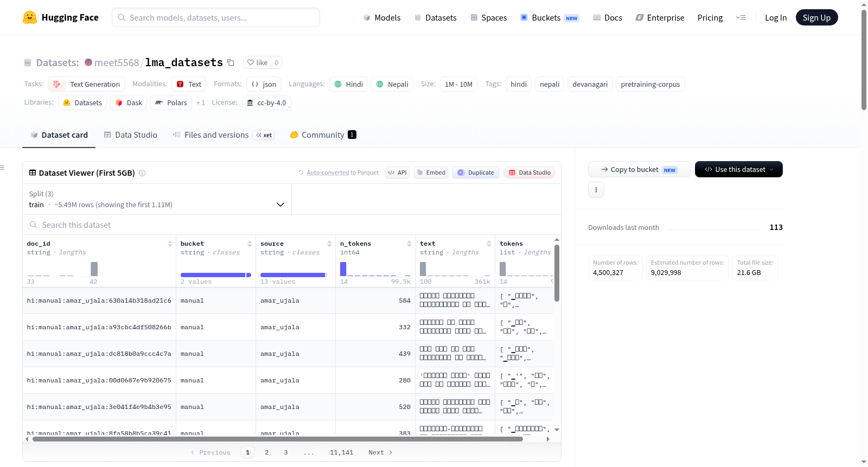Open the Pricing page link
The width and height of the screenshot is (868, 467).
pyautogui.click(x=710, y=17)
